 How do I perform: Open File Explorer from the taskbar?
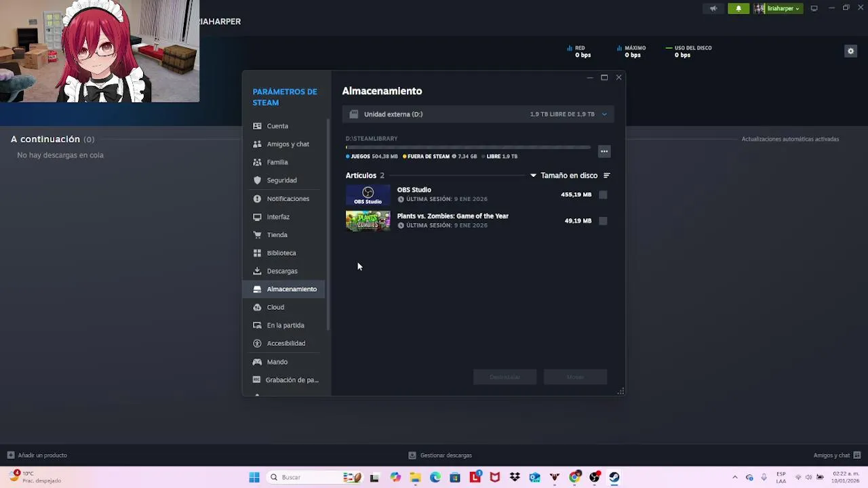click(415, 477)
